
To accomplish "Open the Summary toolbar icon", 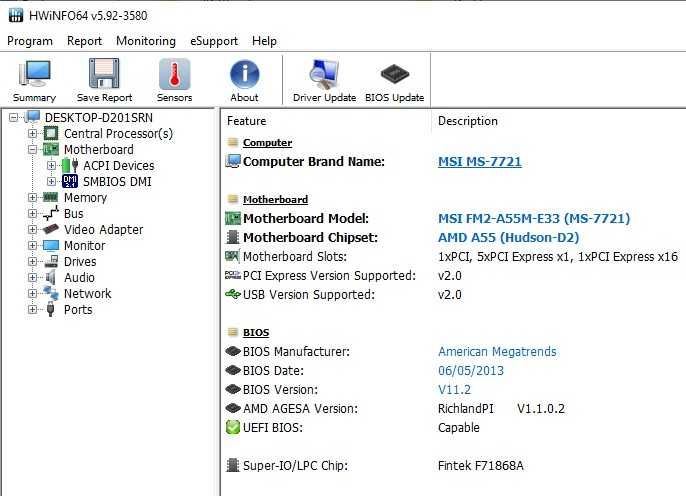I will coord(34,74).
